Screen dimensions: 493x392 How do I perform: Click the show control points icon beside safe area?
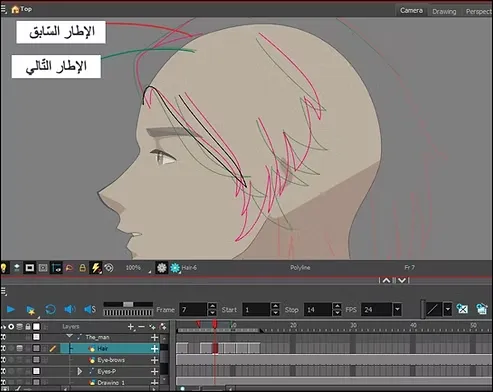coord(56,268)
